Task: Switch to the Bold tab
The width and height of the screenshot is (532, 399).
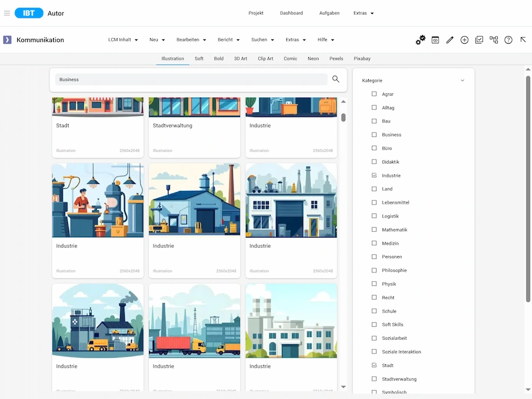Action: point(219,59)
